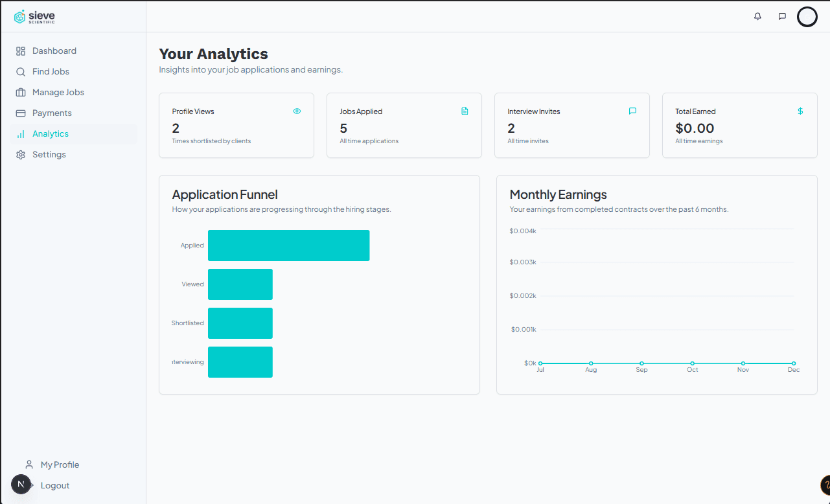The height and width of the screenshot is (504, 830).
Task: Click the eye icon on Profile Views card
Action: [x=297, y=111]
